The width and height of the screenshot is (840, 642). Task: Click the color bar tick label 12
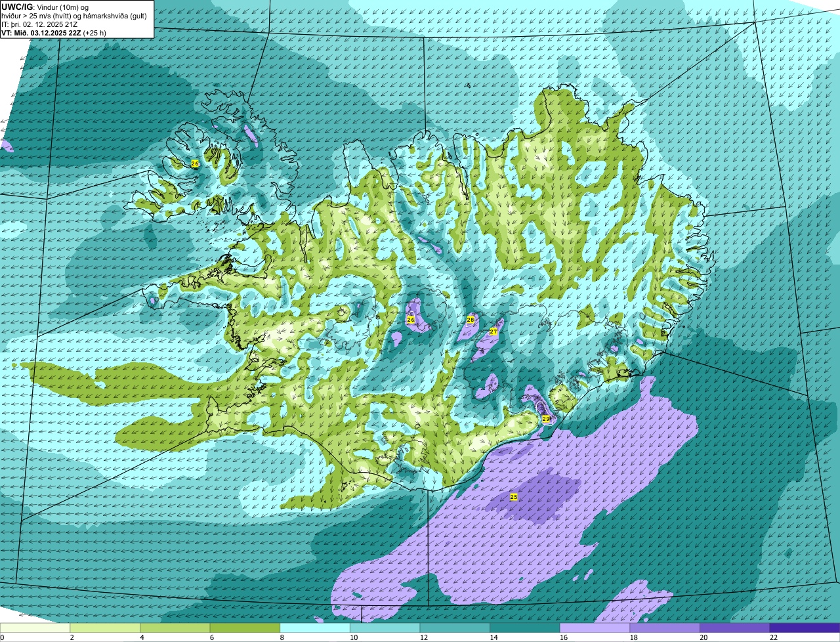[x=423, y=637]
